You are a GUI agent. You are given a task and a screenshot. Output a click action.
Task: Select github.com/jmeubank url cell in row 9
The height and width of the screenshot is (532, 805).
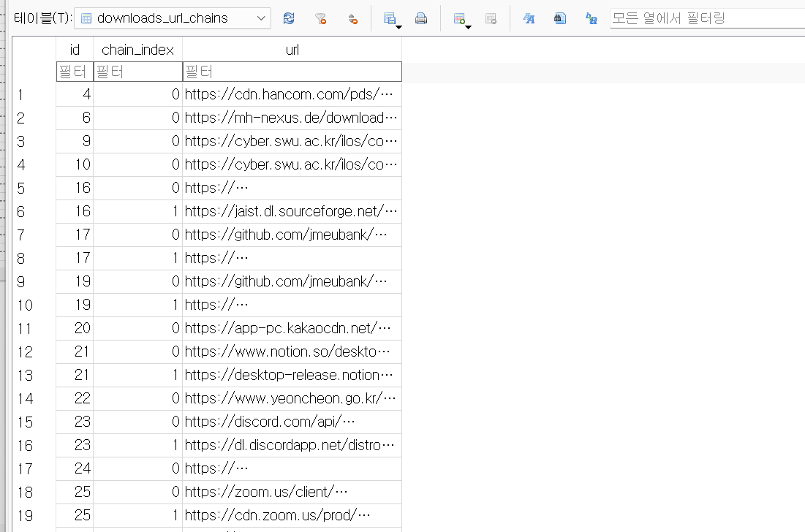click(292, 281)
